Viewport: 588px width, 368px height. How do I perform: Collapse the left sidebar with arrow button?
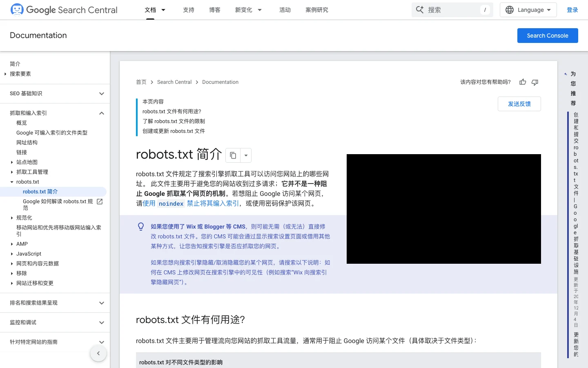pyautogui.click(x=98, y=353)
